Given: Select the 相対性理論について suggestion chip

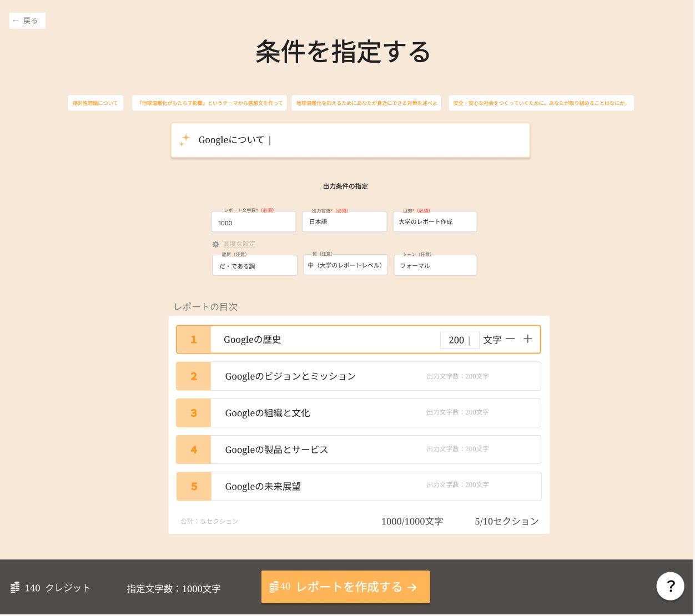Looking at the screenshot, I should click(95, 103).
